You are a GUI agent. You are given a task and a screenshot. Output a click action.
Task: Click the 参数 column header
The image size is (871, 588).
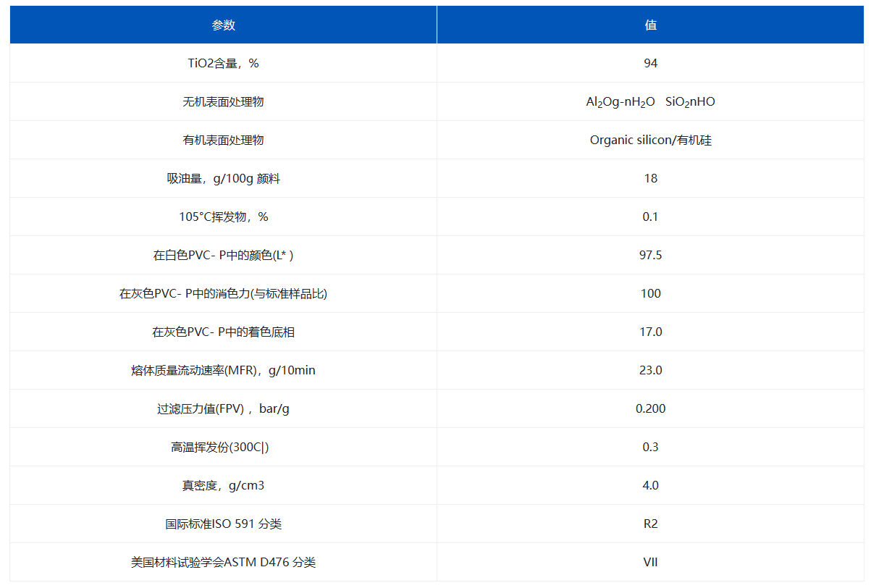coord(223,25)
